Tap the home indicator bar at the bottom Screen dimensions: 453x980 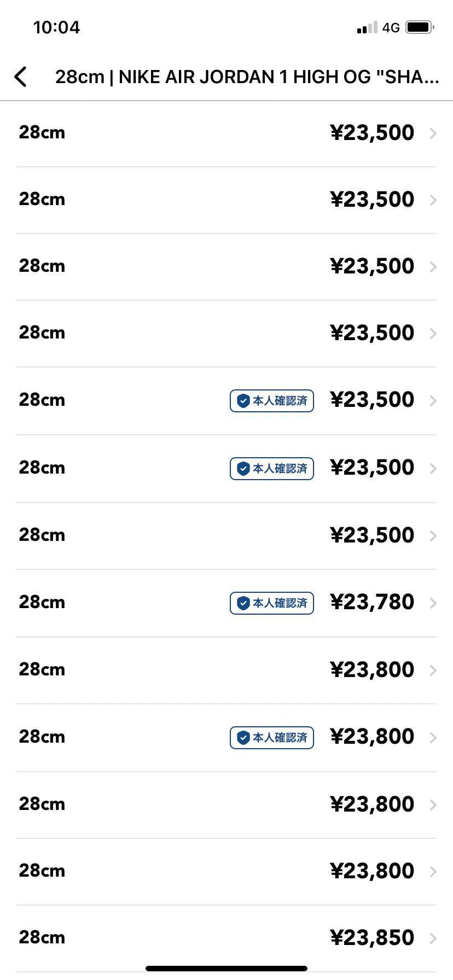coord(226,969)
